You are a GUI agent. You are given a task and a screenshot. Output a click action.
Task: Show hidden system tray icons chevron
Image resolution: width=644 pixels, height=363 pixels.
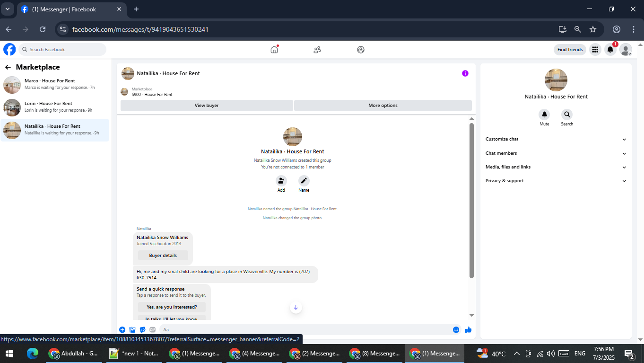pyautogui.click(x=516, y=354)
